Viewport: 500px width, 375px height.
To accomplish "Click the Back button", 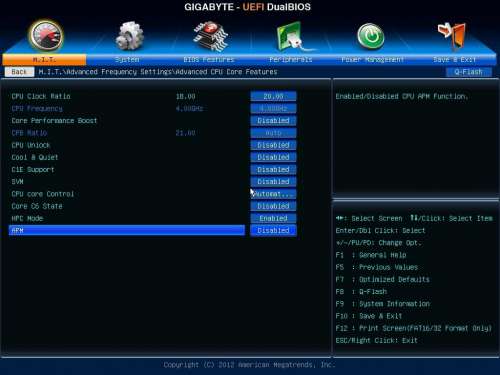I will (x=19, y=72).
